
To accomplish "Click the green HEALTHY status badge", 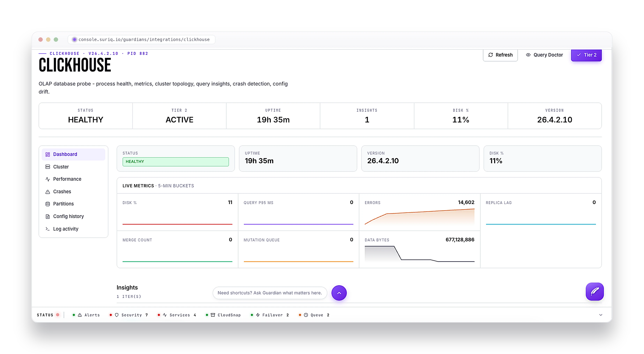I will coord(175,162).
